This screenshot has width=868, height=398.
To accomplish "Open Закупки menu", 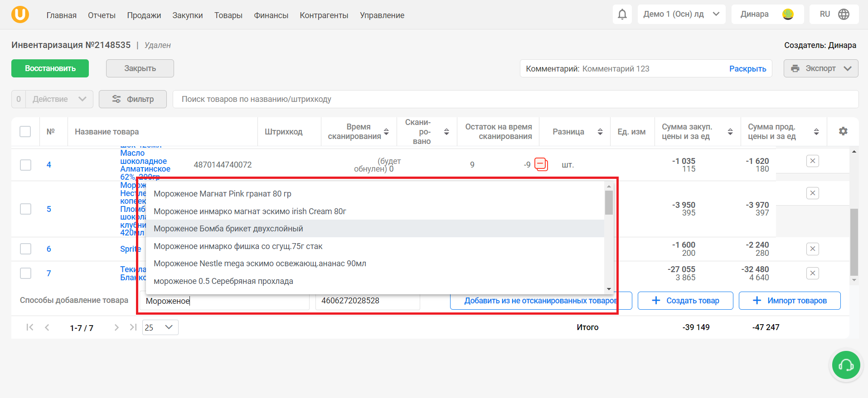I will pos(188,15).
